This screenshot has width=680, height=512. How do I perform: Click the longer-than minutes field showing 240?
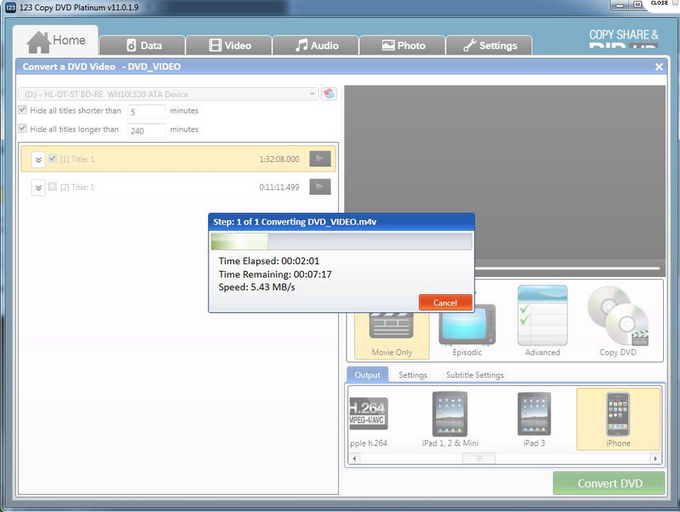(147, 130)
